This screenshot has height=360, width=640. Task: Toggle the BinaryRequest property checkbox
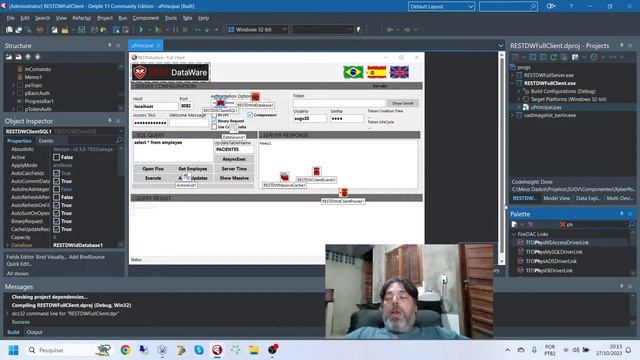56,221
